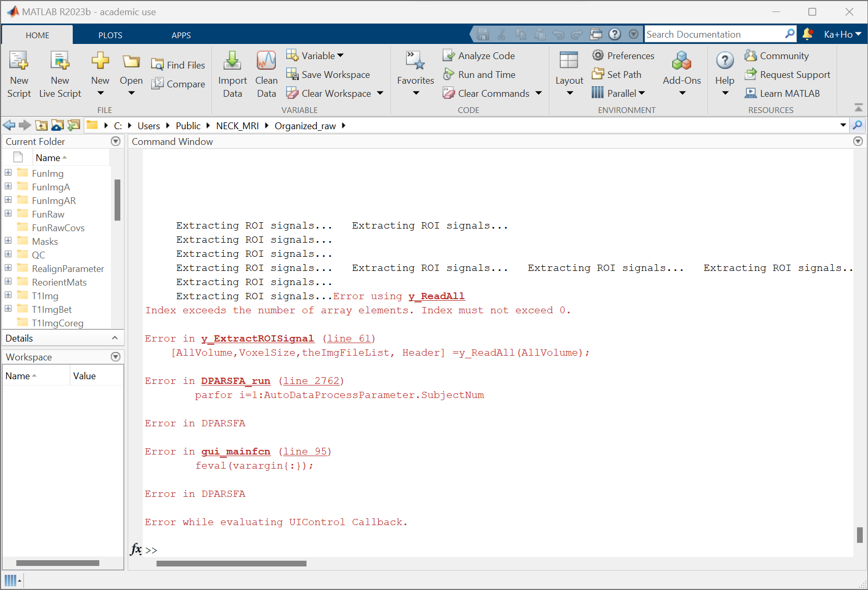The image size is (868, 590).
Task: Switch to the PLOTS tab
Action: (110, 35)
